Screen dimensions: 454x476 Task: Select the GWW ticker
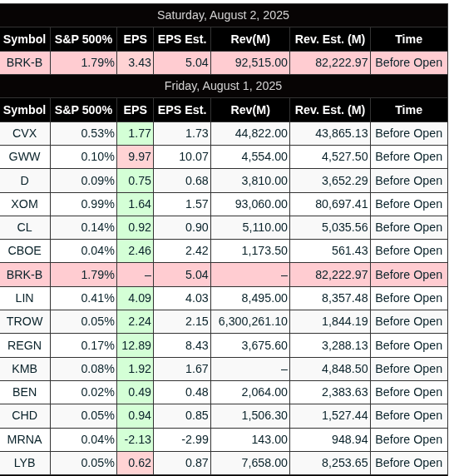pyautogui.click(x=25, y=157)
